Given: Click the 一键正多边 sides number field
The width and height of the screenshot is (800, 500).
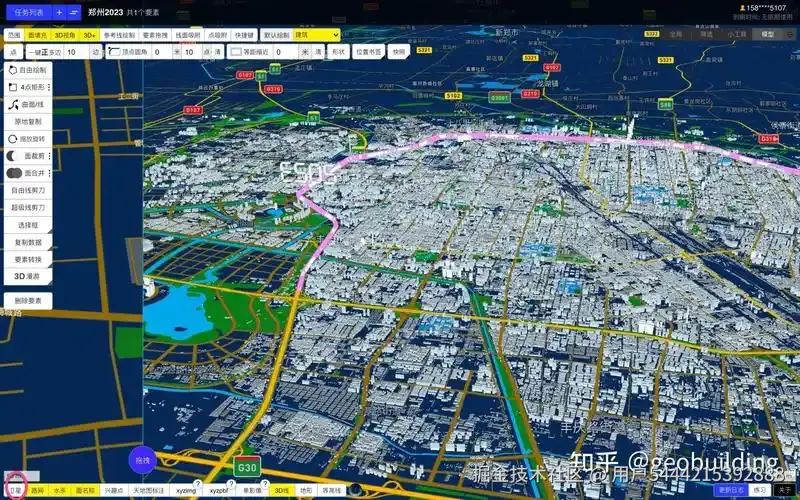Looking at the screenshot, I should click(x=76, y=52).
